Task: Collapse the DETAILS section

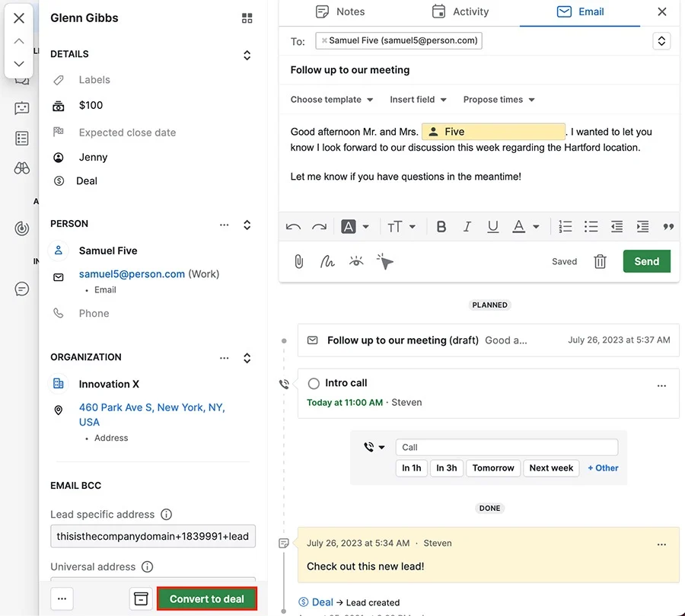Action: click(x=247, y=55)
